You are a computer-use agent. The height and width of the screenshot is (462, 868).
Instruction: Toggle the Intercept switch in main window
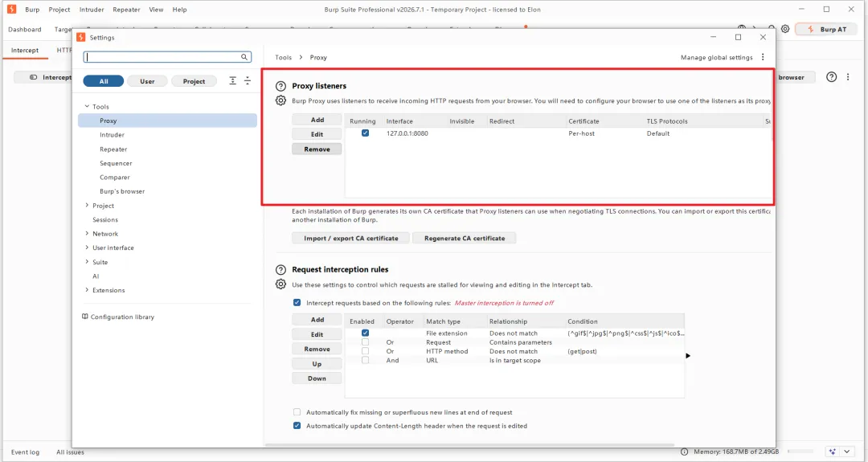click(x=33, y=77)
